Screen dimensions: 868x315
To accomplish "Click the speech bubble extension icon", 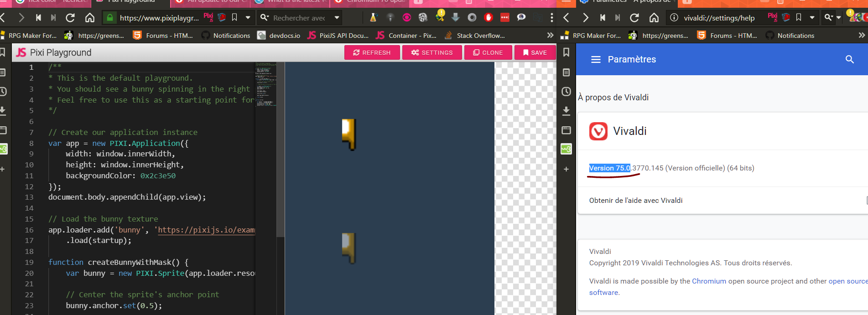I will point(521,17).
